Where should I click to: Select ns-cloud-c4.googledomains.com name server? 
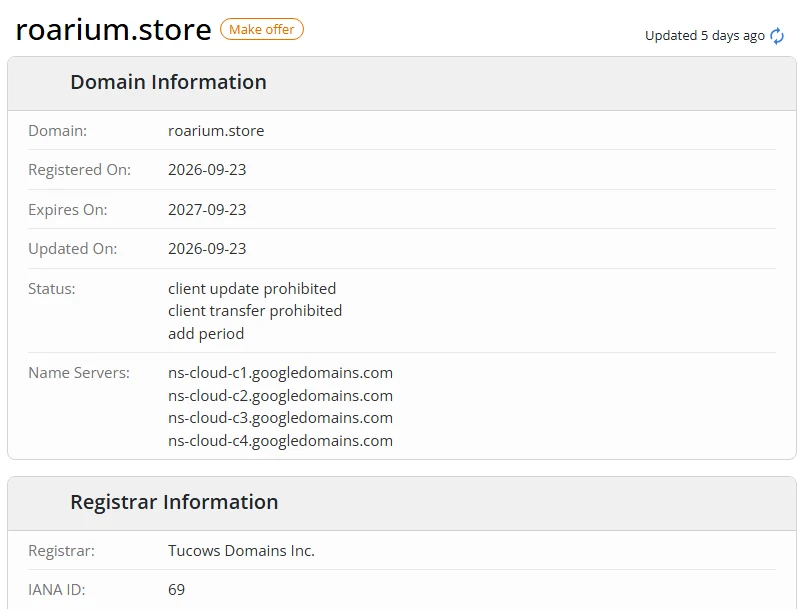click(280, 441)
